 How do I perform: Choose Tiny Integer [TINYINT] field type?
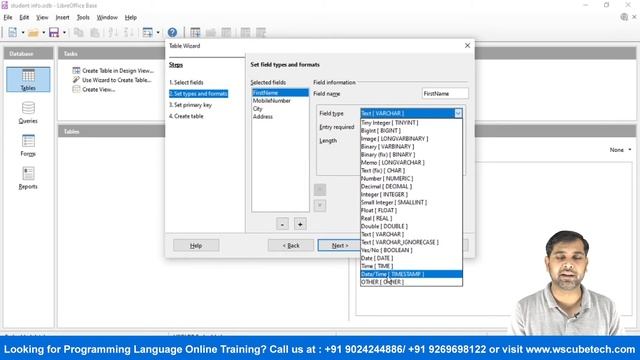(x=411, y=122)
